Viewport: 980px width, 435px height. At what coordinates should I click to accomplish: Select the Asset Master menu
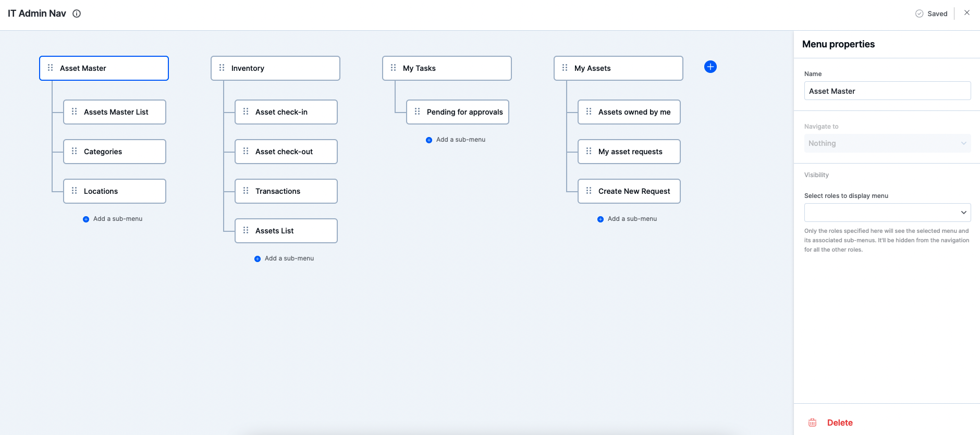point(104,68)
